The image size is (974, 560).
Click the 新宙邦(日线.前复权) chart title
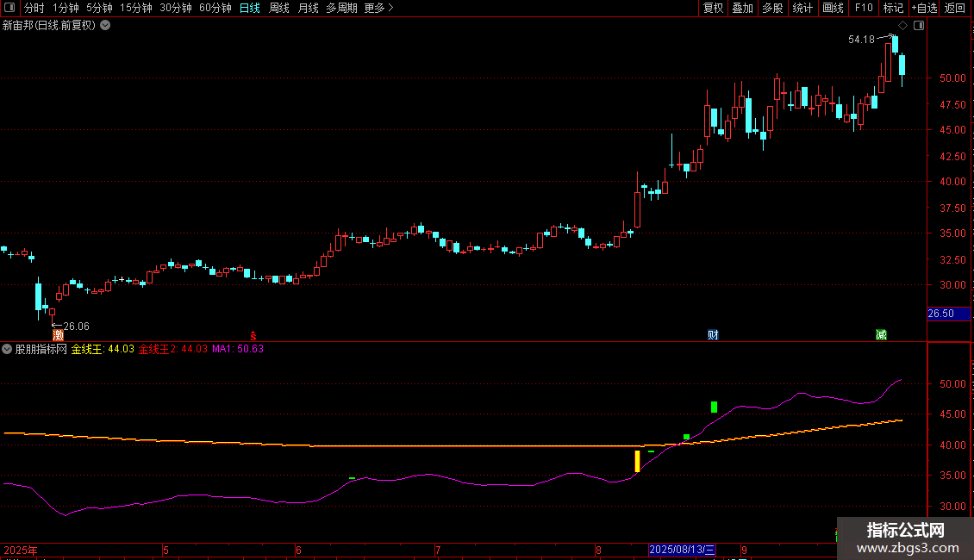(49, 26)
